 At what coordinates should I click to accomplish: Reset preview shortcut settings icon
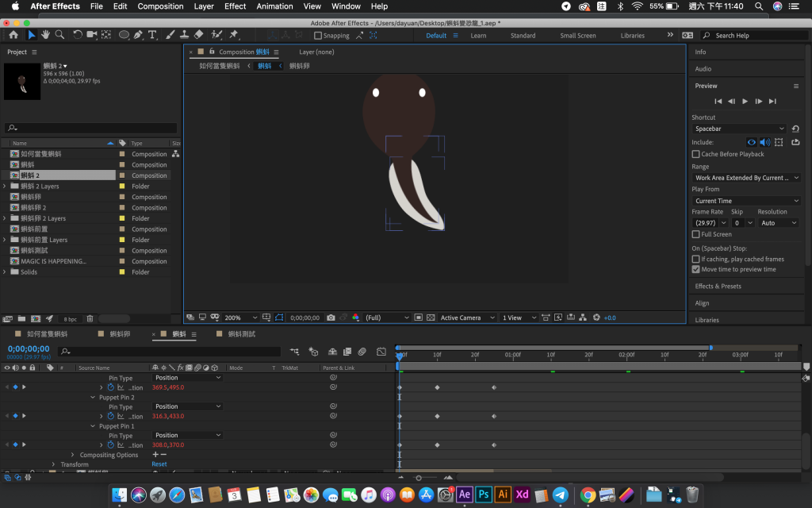click(795, 129)
